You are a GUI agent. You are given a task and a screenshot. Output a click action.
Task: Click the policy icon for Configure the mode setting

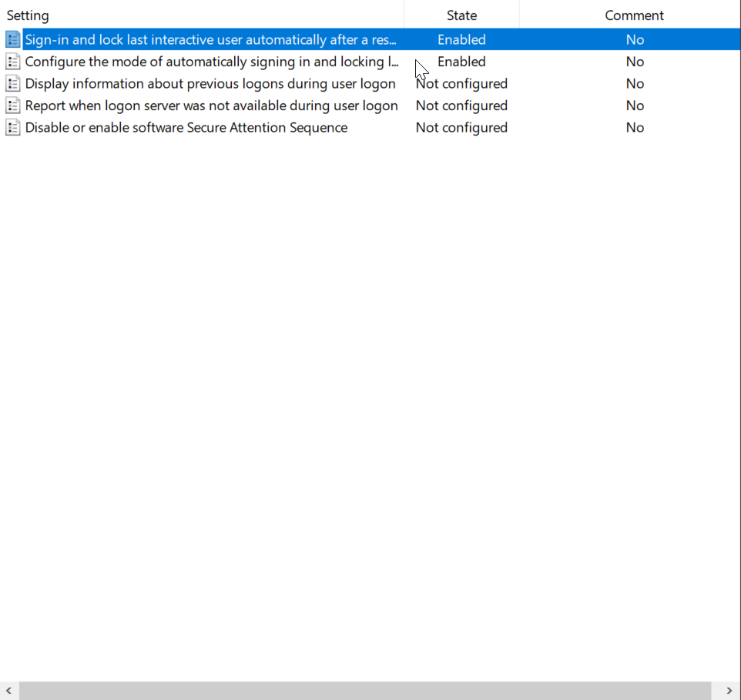click(x=12, y=62)
